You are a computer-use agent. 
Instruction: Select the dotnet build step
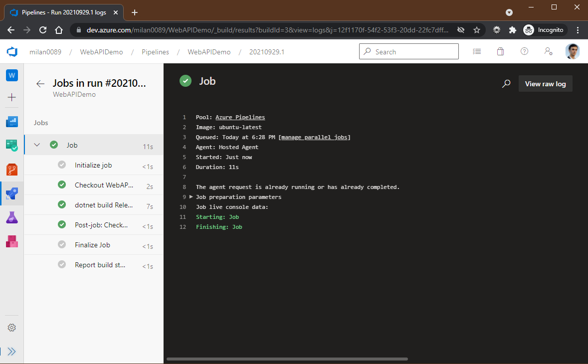tap(104, 205)
